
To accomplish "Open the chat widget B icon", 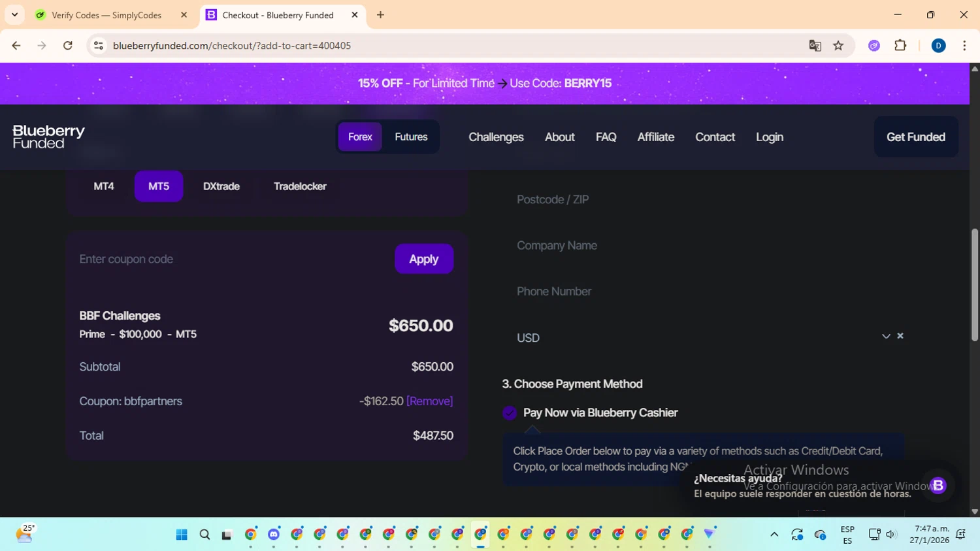I will coord(938,485).
